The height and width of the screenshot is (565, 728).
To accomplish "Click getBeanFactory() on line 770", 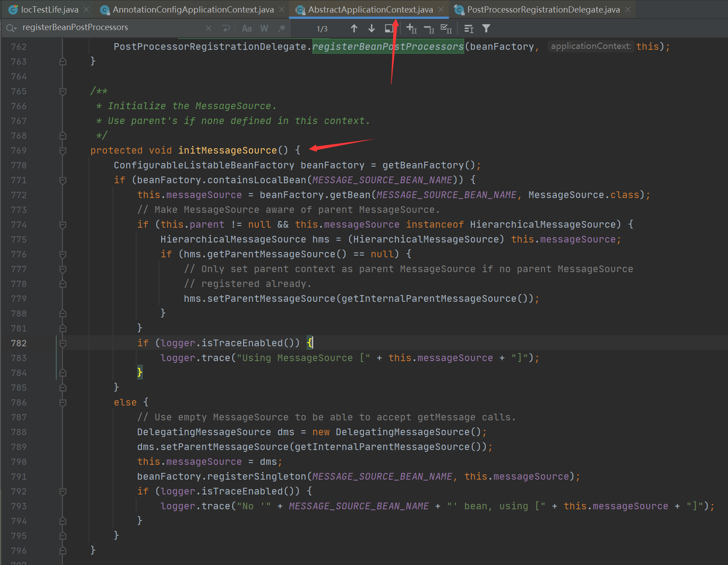I will pyautogui.click(x=429, y=165).
